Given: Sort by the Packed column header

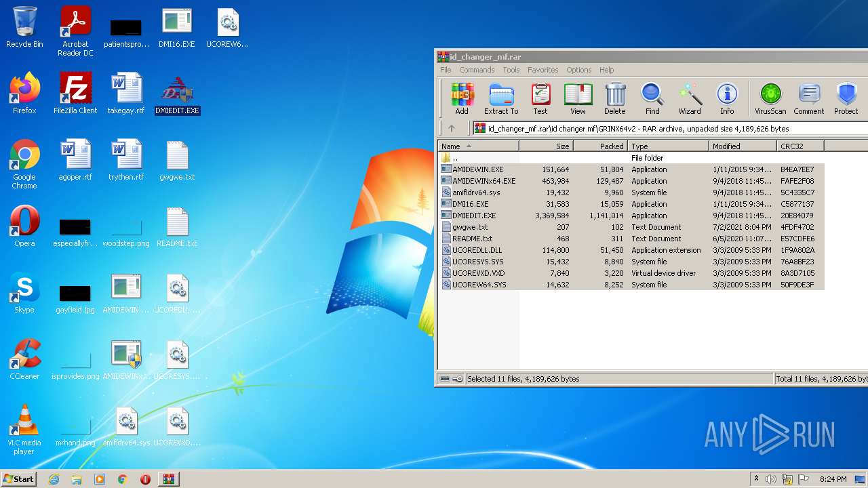Looking at the screenshot, I should coord(601,146).
